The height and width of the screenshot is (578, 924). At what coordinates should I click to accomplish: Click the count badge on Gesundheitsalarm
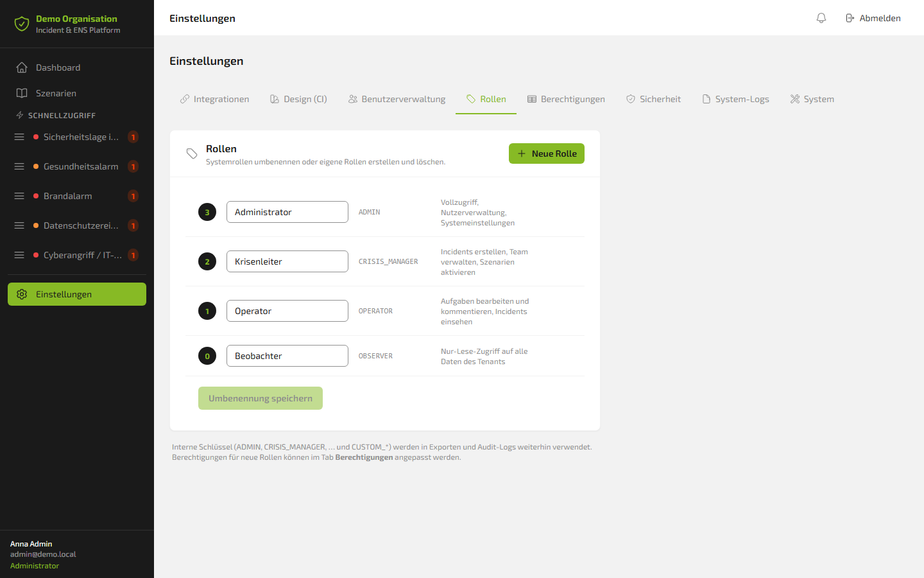[x=133, y=166]
